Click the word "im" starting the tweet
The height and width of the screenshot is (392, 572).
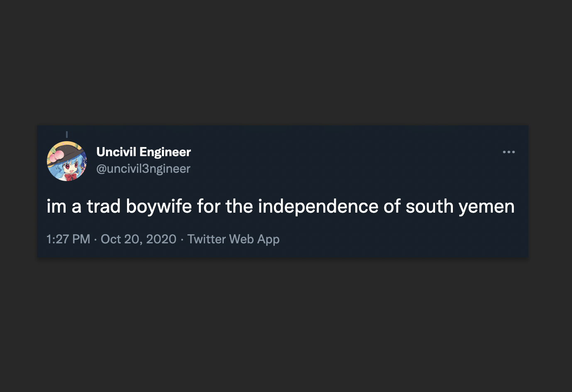[56, 207]
